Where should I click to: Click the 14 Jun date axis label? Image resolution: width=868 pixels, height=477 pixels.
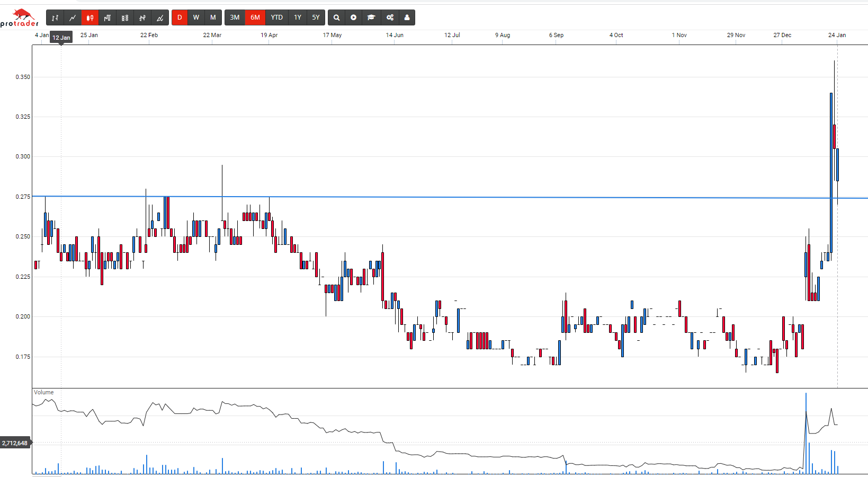point(395,35)
